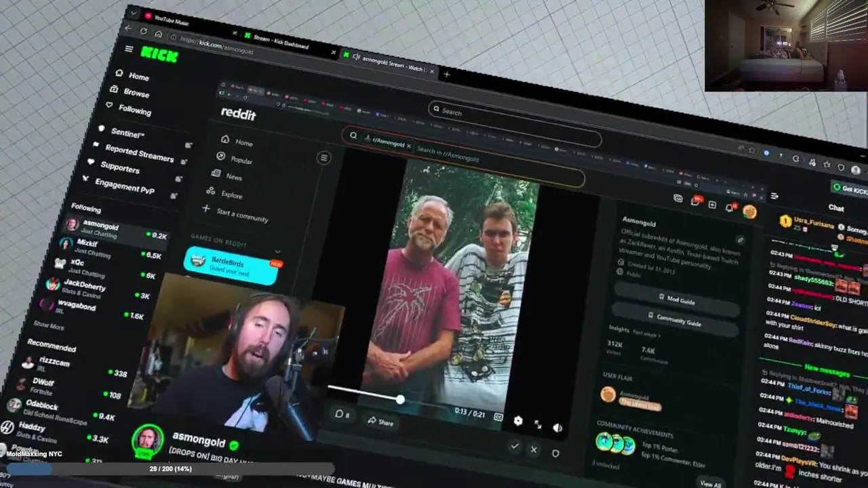Click the reddit logo in stream

[239, 114]
